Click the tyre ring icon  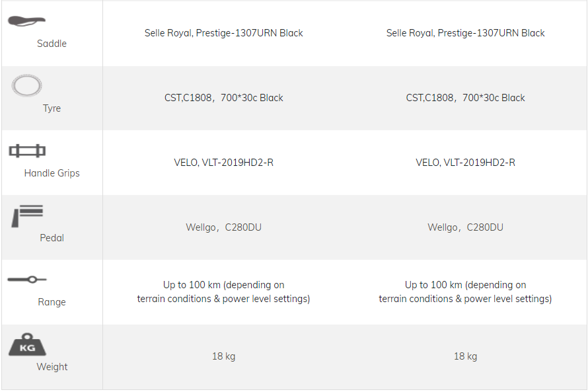click(26, 86)
